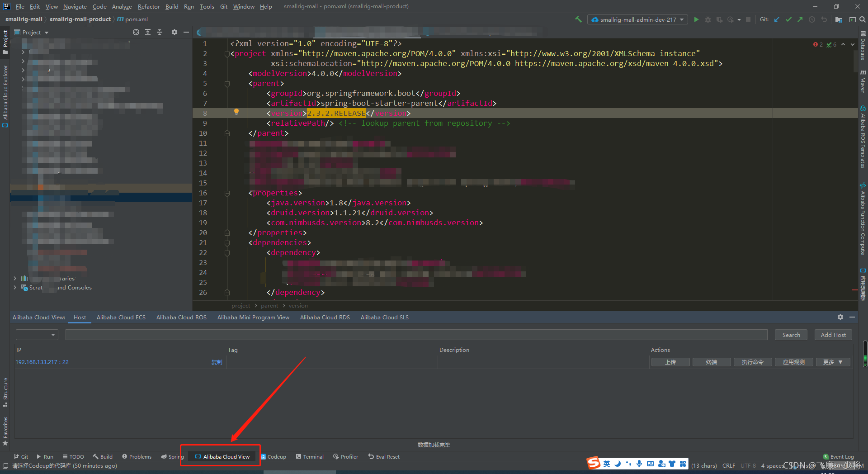
Task: Toggle tool window bars icon in status bar
Action: [5, 465]
